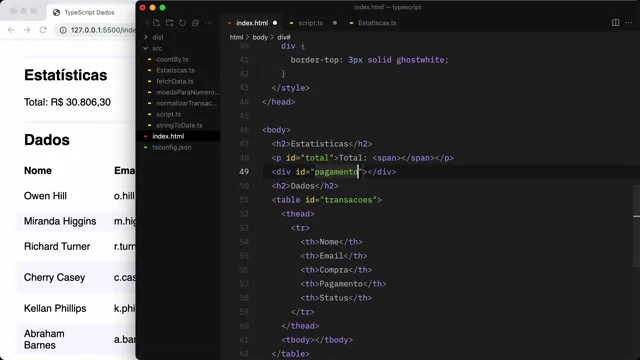The image size is (640, 360).
Task: Collapse the src folder
Action: [157, 48]
